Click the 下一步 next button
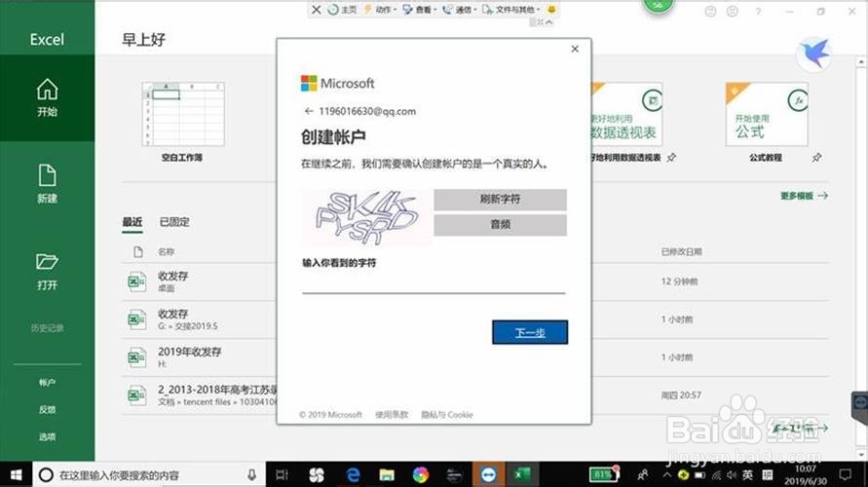The image size is (868, 487). (x=530, y=332)
